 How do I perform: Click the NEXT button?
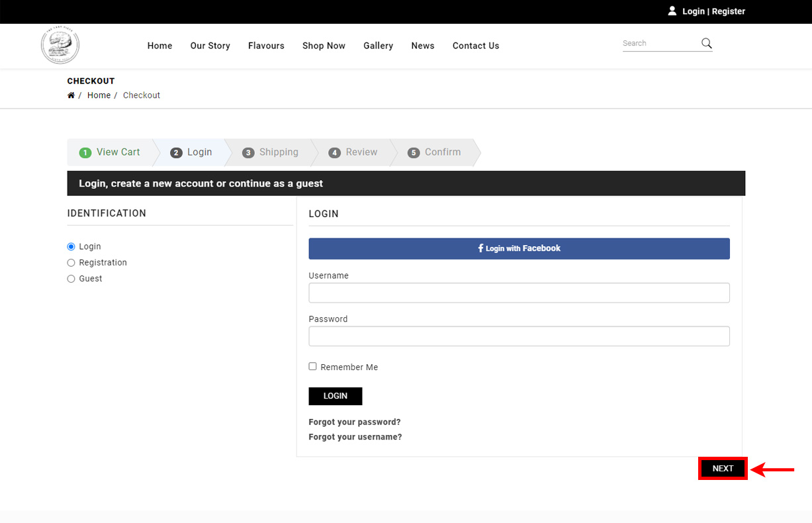click(723, 468)
